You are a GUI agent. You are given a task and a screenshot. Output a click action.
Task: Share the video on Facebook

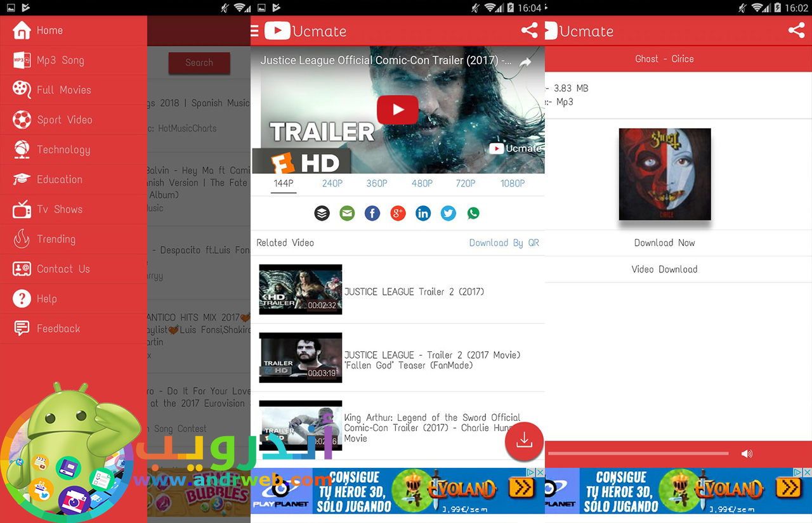pyautogui.click(x=372, y=213)
